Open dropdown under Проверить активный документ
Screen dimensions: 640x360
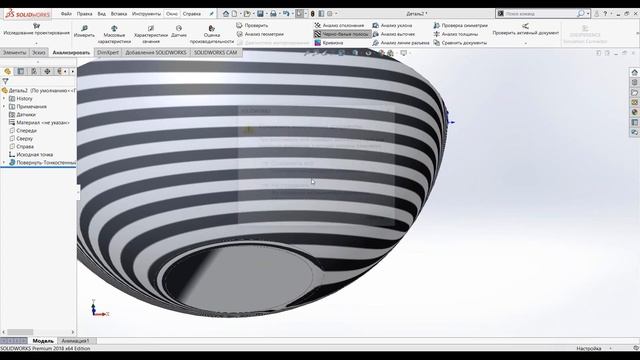point(525,42)
